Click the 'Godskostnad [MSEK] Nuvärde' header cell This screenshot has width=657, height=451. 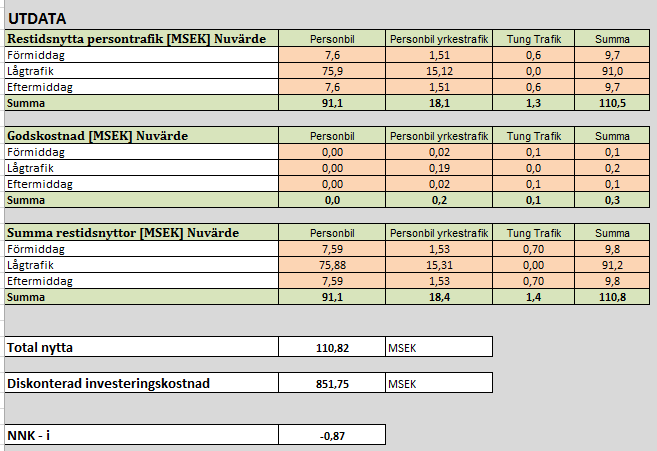coord(142,135)
